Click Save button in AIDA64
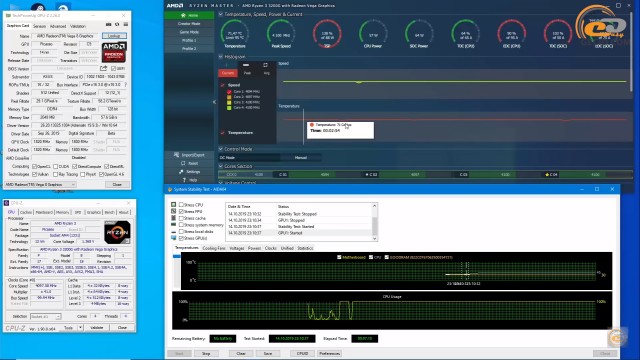 coord(268,353)
